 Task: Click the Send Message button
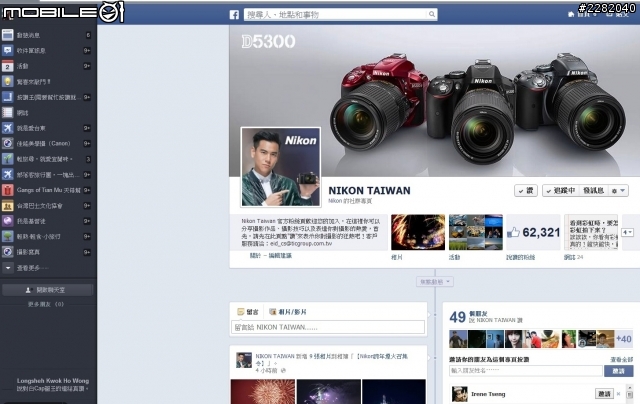[593, 191]
